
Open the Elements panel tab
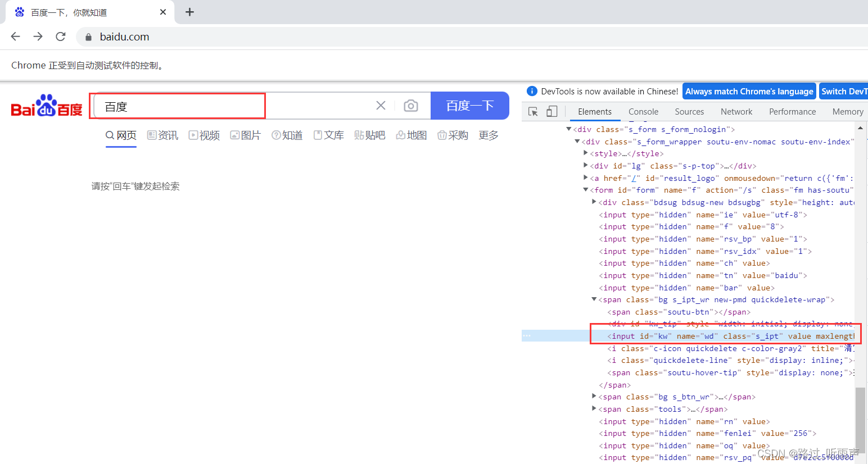tap(595, 112)
